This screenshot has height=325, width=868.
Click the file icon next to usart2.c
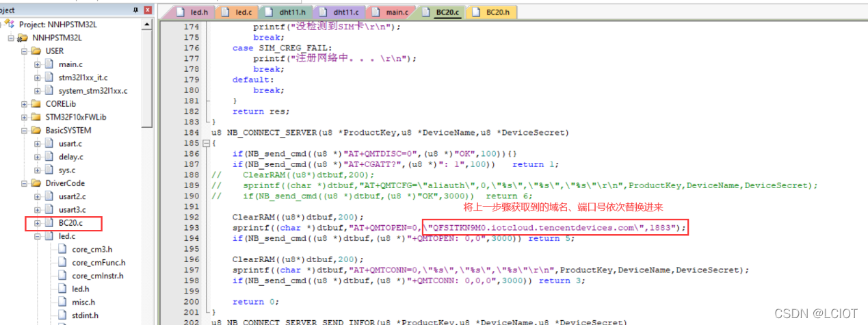(x=49, y=196)
